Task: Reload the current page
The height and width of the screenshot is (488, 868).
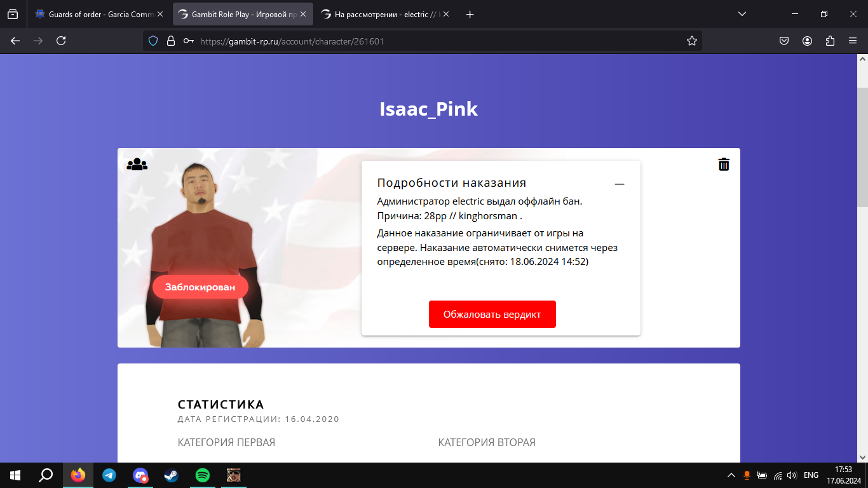Action: tap(61, 41)
